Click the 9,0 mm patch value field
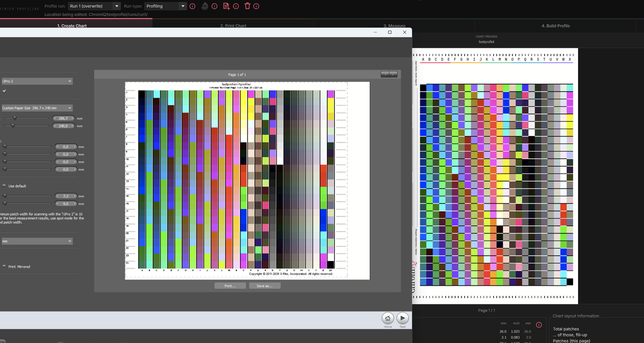Viewport: 644px width, 343px height. (x=65, y=204)
